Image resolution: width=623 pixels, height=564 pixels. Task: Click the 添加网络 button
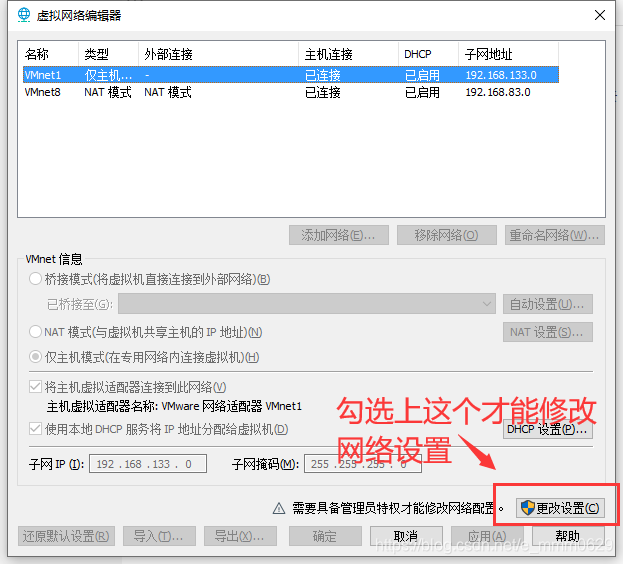339,235
